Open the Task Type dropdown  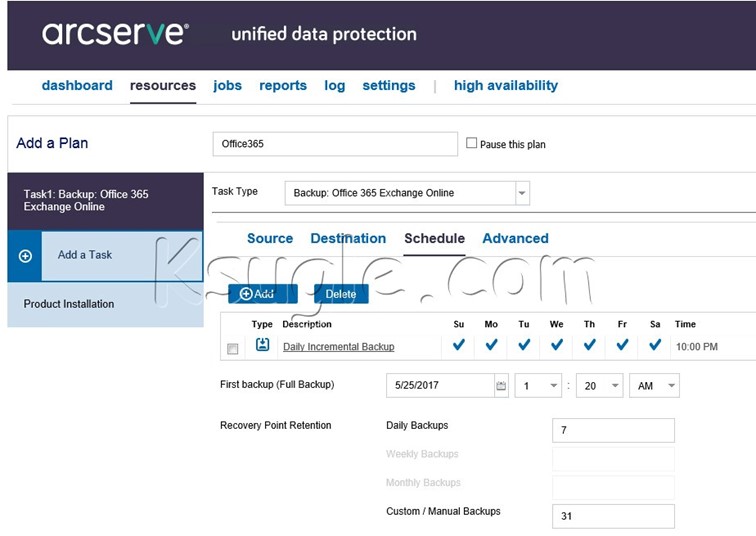(522, 193)
